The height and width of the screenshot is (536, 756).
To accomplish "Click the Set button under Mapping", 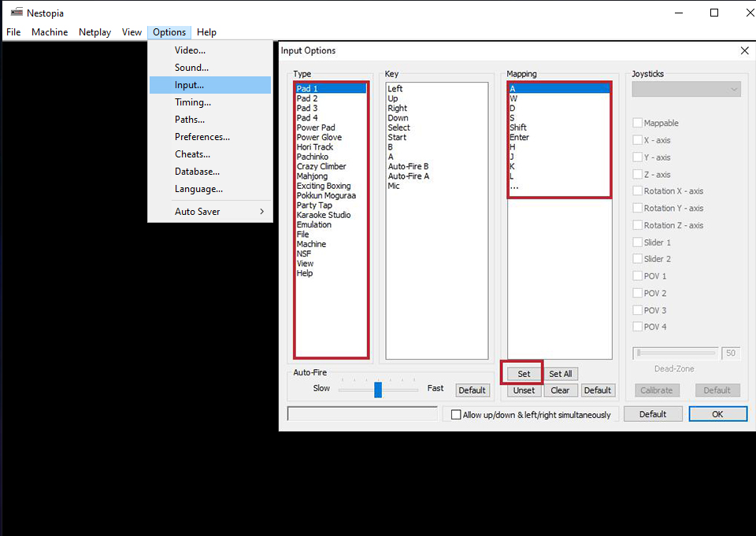I will click(x=524, y=374).
